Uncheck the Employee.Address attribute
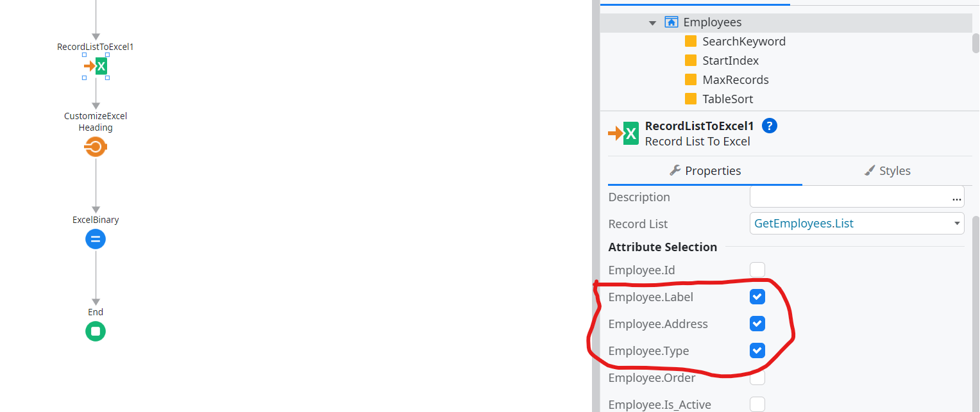980x412 pixels. tap(757, 324)
